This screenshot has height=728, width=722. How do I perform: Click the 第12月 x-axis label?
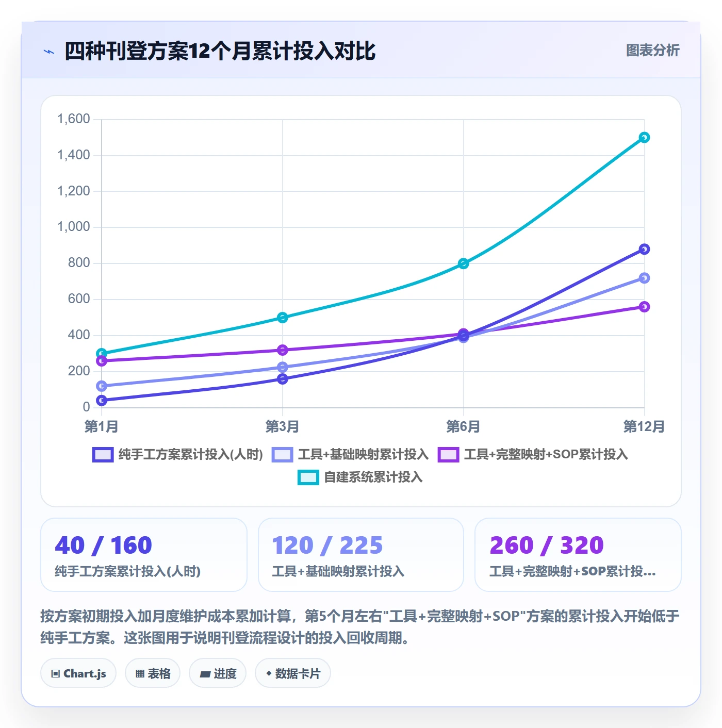click(644, 426)
